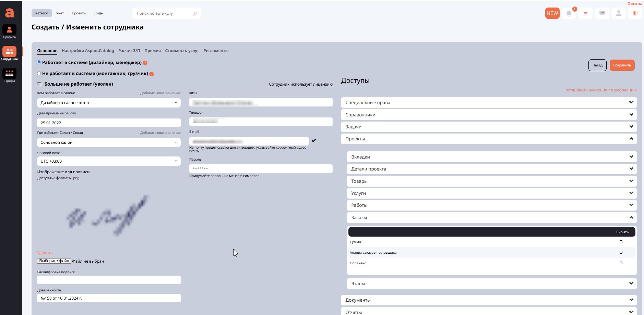The image size is (644, 315).
Task: Enable the Оплачено access checkbox
Action: click(621, 263)
